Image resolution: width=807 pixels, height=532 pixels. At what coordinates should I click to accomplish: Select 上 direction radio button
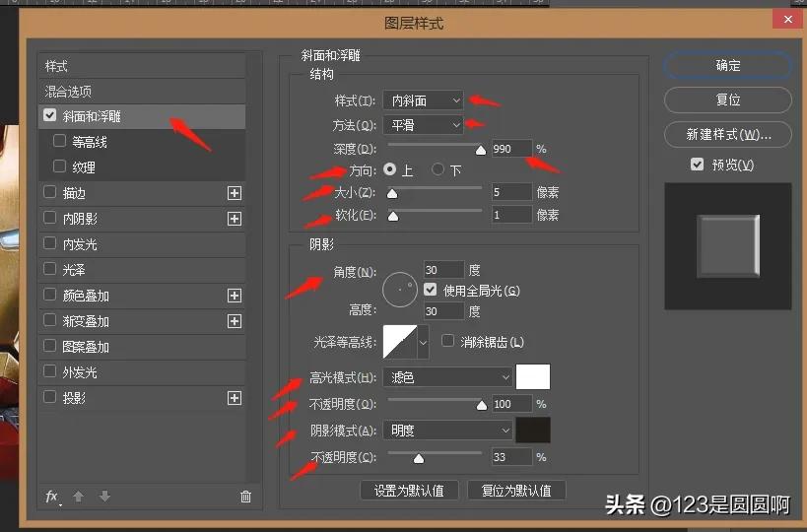point(390,168)
